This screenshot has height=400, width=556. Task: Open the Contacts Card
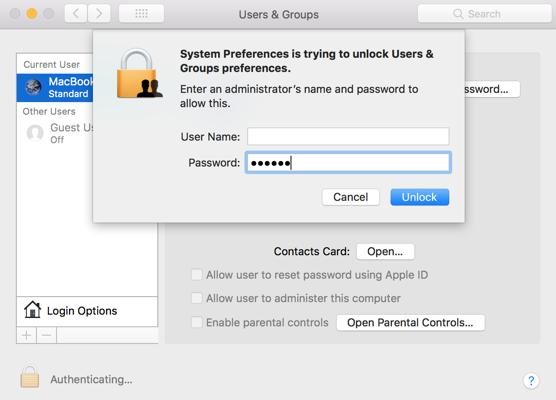385,251
